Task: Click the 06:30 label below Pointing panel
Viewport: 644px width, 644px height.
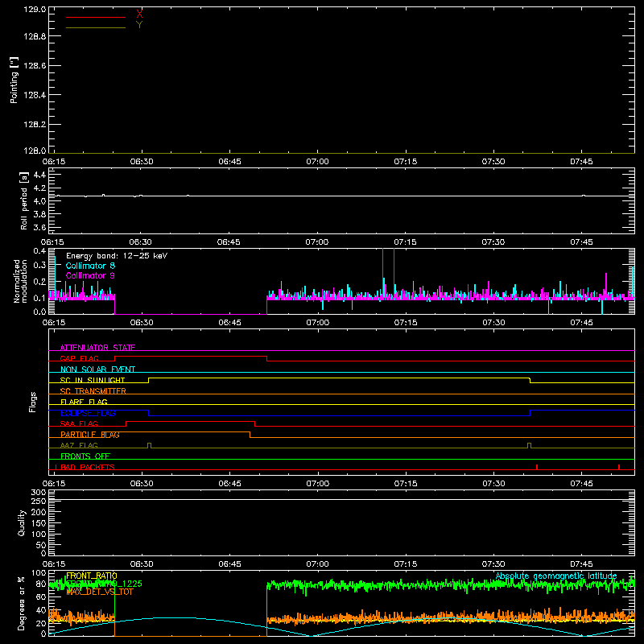Action: [142, 162]
